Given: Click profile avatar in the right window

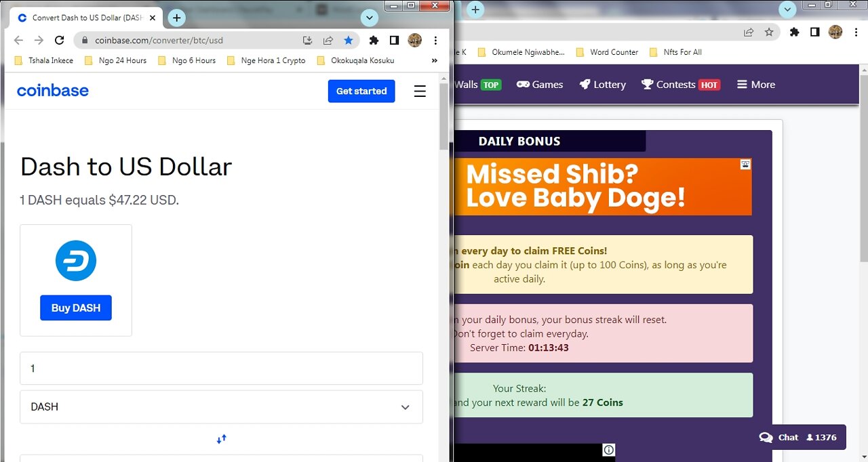Looking at the screenshot, I should coord(835,32).
